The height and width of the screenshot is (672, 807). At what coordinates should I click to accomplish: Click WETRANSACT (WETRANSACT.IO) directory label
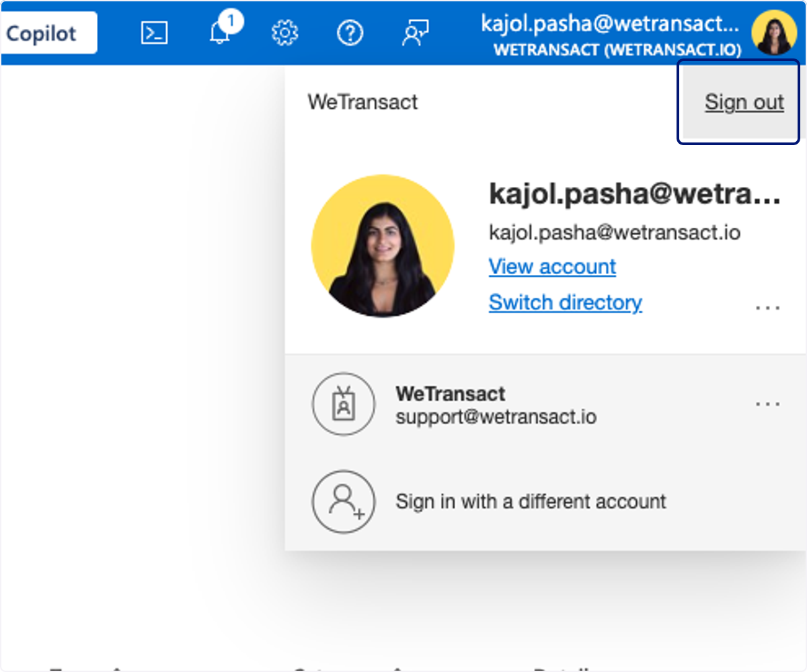[x=617, y=50]
